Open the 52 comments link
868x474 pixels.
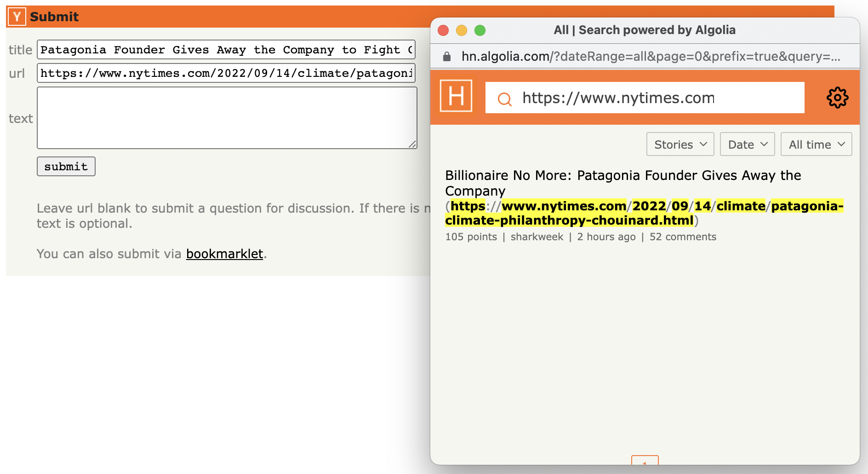click(x=683, y=237)
